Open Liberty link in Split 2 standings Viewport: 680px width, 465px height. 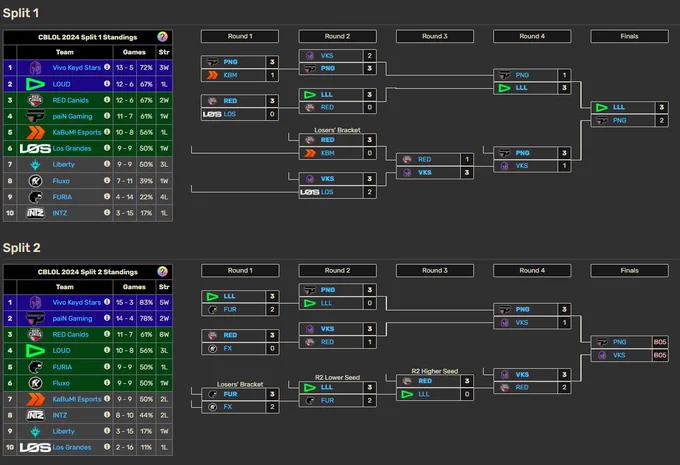click(64, 431)
